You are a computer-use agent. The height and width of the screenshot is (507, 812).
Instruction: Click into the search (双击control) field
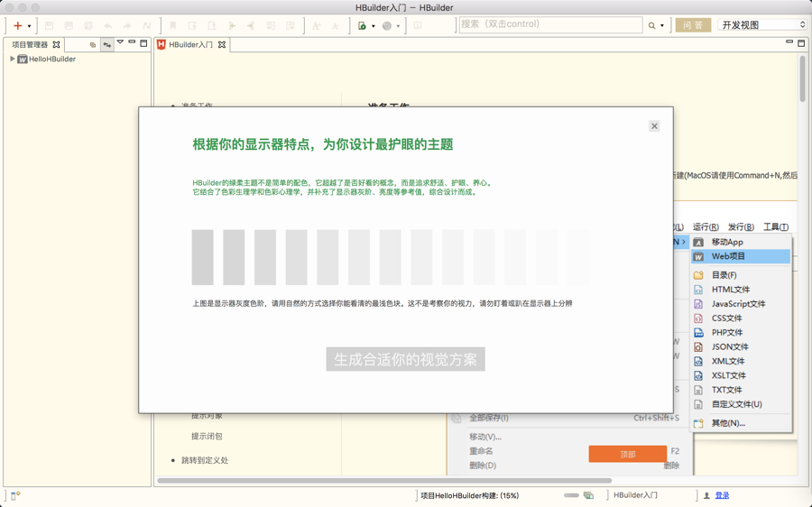tap(550, 24)
